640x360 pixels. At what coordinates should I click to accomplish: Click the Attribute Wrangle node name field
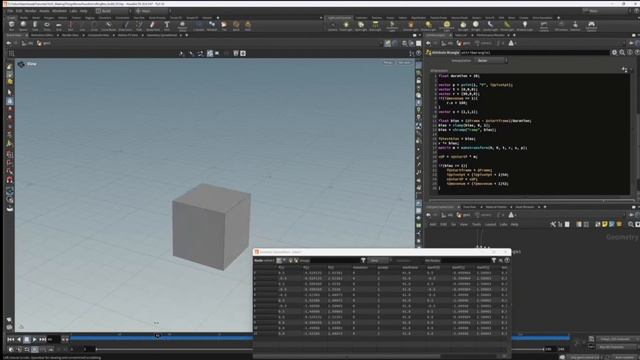(534, 53)
